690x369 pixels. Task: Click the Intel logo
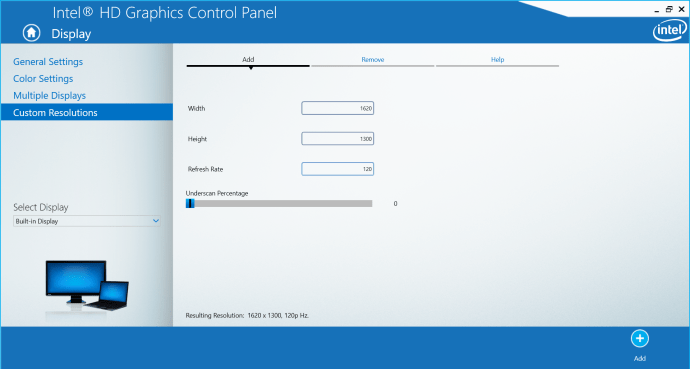(669, 30)
